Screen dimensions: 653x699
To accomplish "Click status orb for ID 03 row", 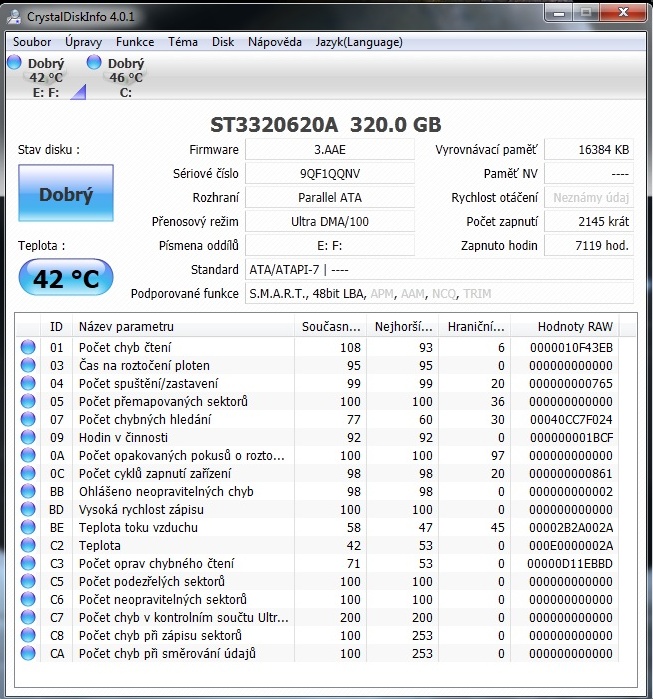I will pyautogui.click(x=28, y=365).
